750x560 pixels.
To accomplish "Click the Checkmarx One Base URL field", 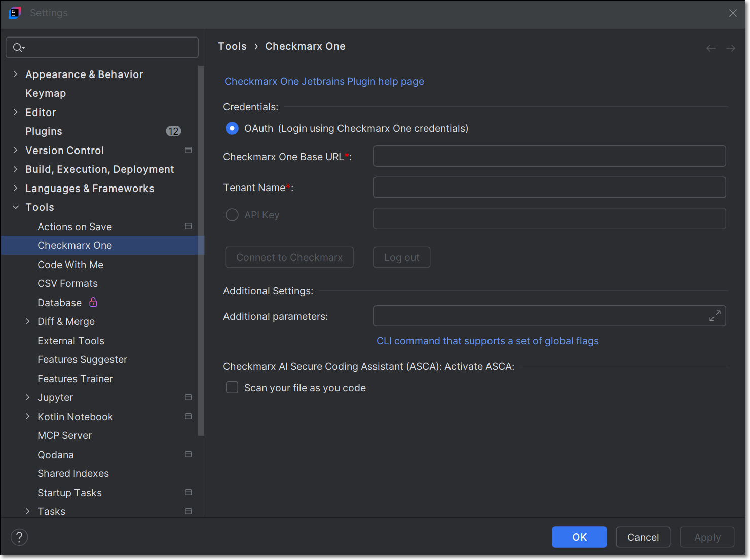I will pos(549,156).
